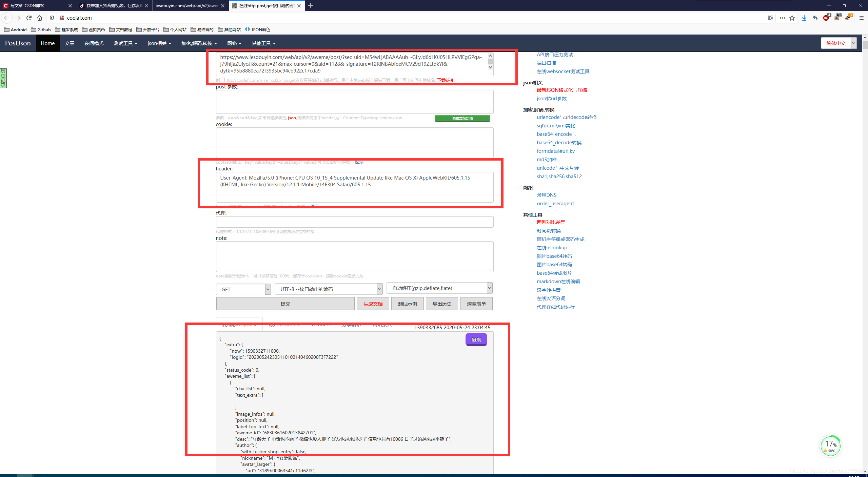Open the Adblock Plus extension icon

coord(826,18)
